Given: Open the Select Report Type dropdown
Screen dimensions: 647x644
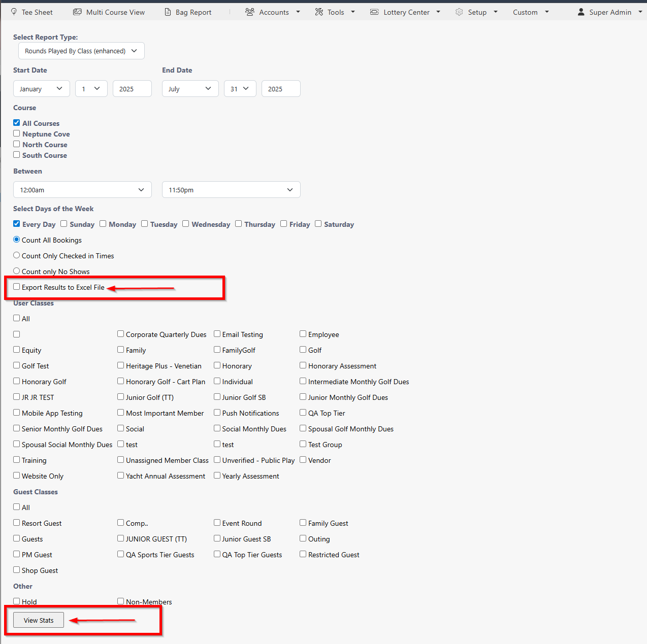Looking at the screenshot, I should 81,51.
